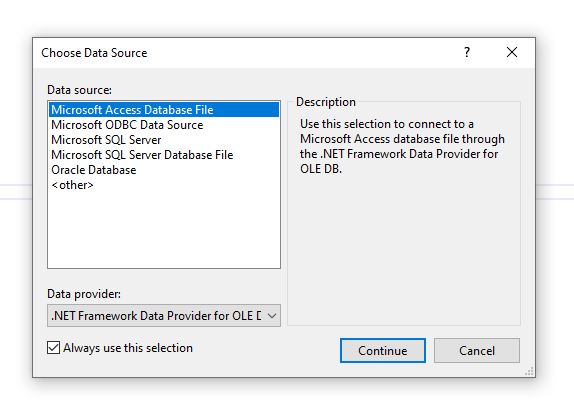Viewport: 574px width, 415px height.
Task: Click empty area of the data source list
Action: coord(164,231)
